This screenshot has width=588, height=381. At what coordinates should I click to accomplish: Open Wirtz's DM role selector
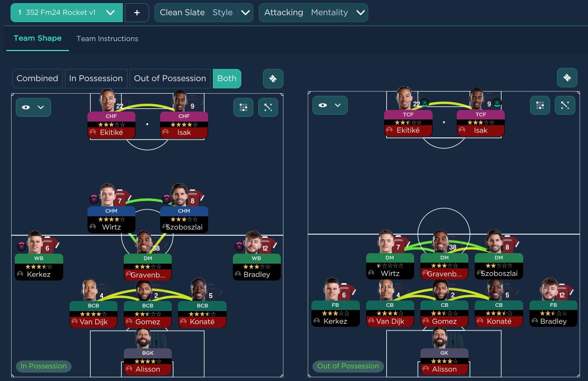390,257
